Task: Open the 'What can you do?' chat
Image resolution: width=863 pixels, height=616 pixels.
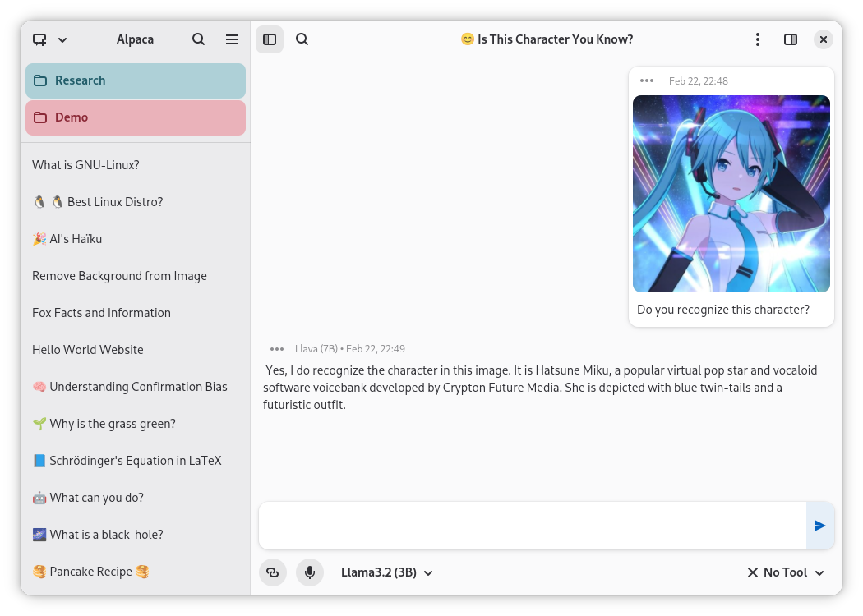Action: tap(136, 498)
